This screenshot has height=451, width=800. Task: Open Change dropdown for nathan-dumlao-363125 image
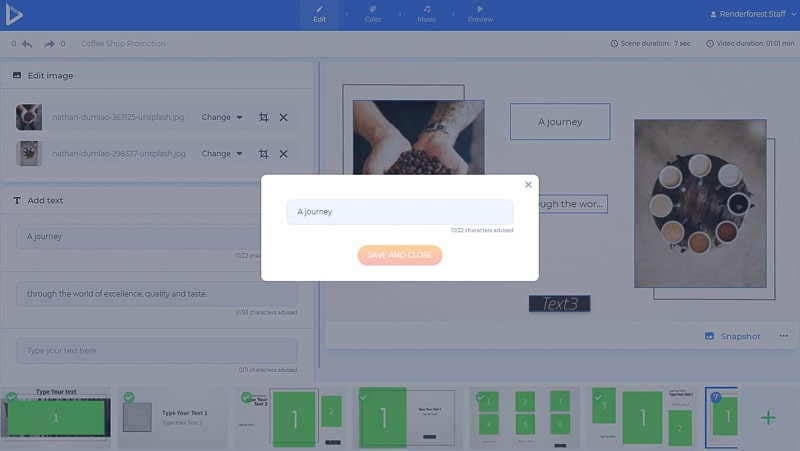point(222,117)
